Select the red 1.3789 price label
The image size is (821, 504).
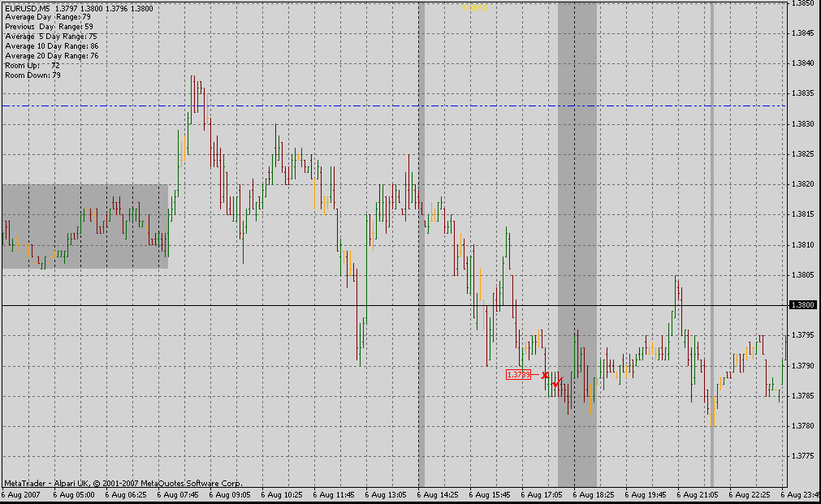517,375
